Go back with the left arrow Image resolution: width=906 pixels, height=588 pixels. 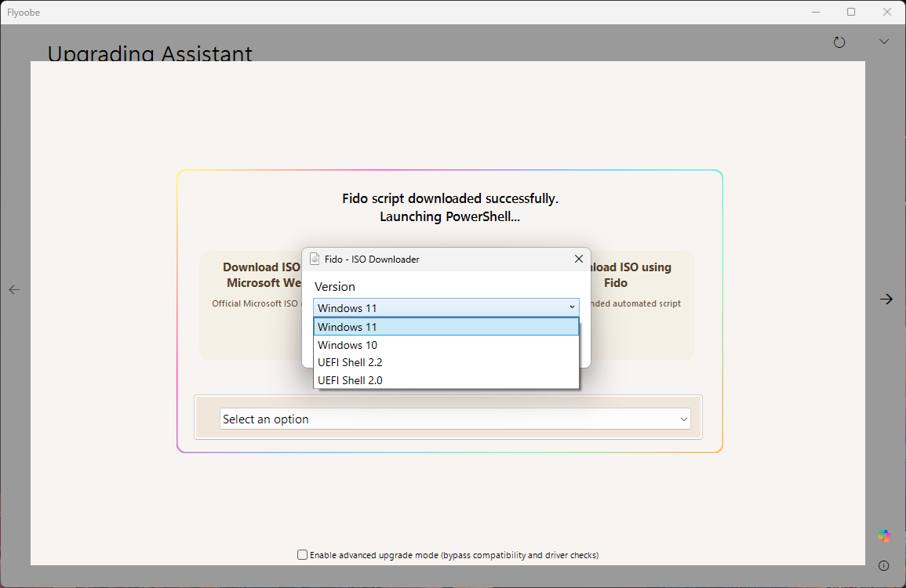[14, 289]
